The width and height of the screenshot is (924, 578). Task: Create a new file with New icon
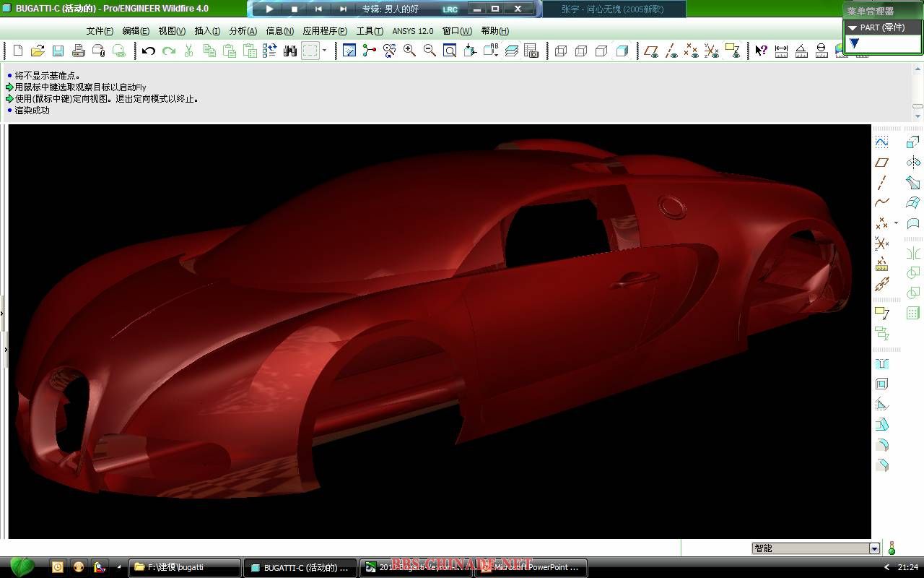click(18, 51)
